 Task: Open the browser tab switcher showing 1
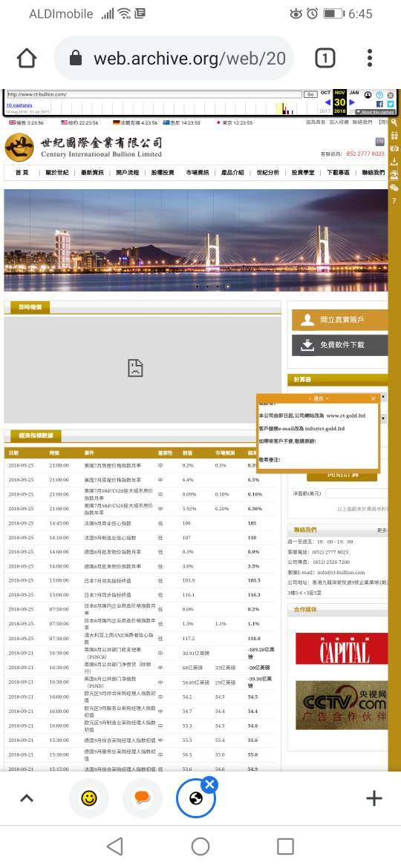pyautogui.click(x=325, y=58)
